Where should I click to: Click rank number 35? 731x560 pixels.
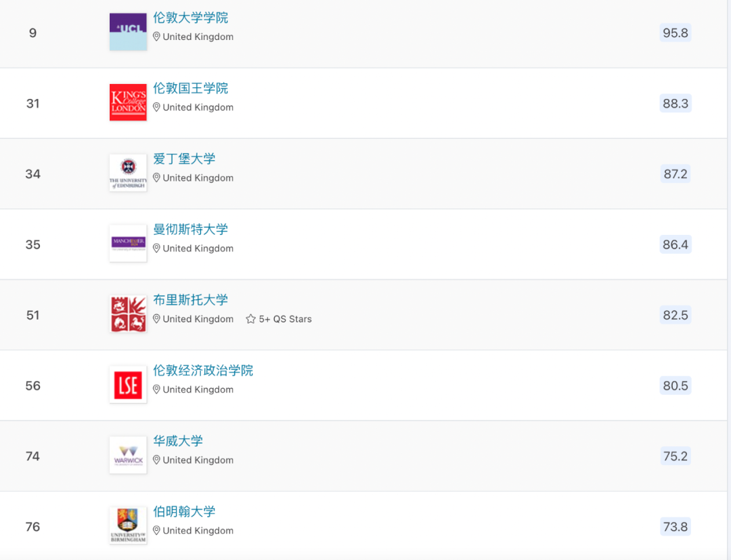coord(32,245)
